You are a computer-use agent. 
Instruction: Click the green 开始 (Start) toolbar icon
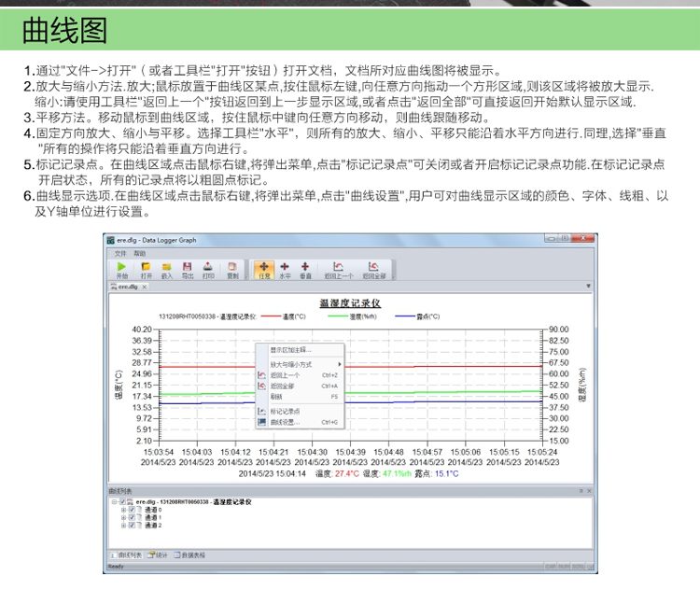[x=121, y=267]
